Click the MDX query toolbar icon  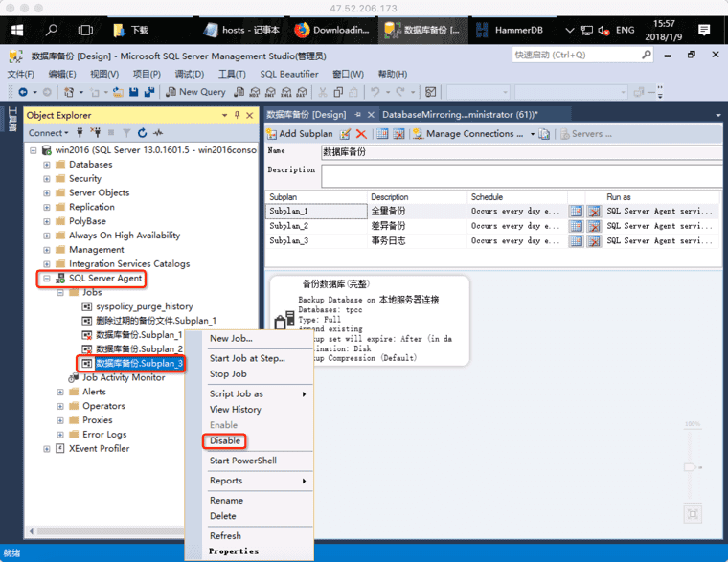255,92
